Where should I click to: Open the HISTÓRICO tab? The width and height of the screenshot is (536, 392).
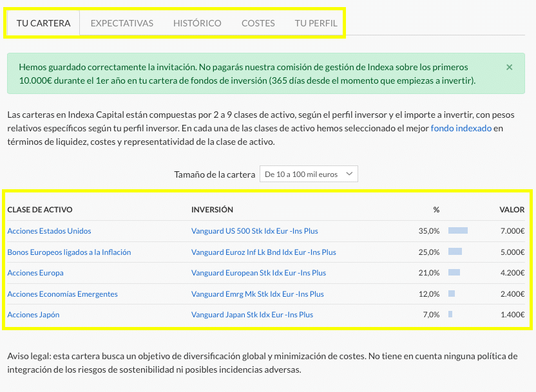197,23
